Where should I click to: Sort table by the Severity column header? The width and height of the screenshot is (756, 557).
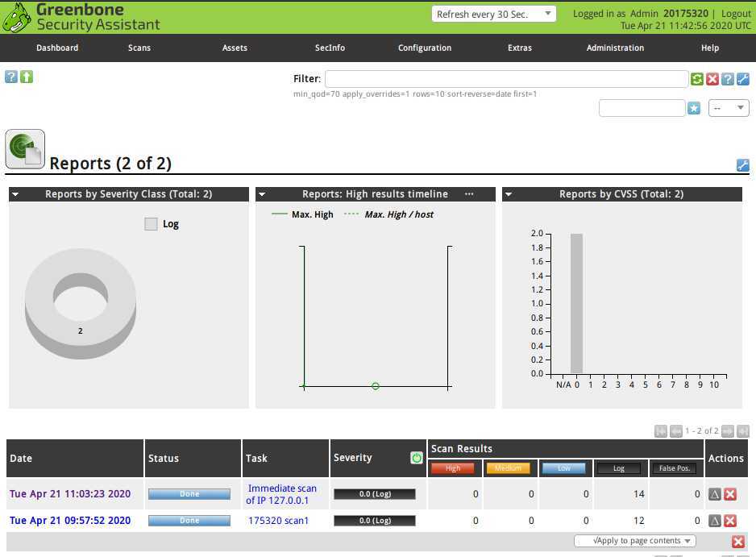352,458
